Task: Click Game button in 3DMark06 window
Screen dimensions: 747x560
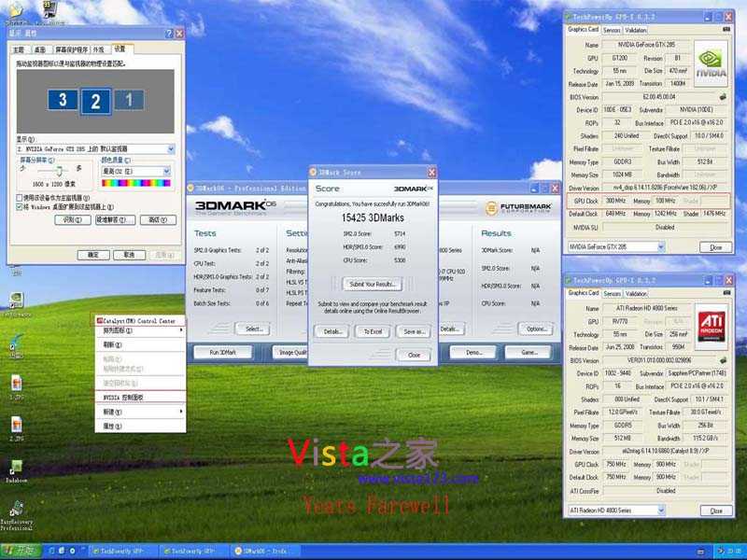Action: pyautogui.click(x=529, y=353)
